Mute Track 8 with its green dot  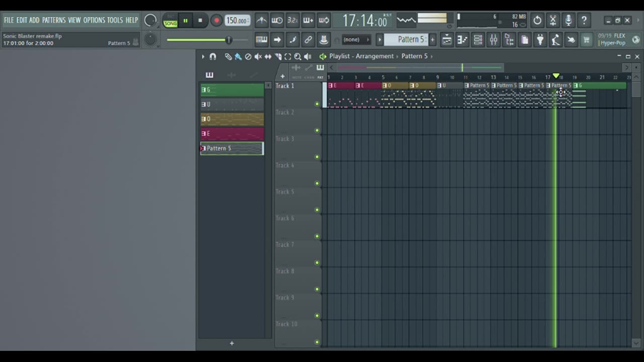[317, 289]
